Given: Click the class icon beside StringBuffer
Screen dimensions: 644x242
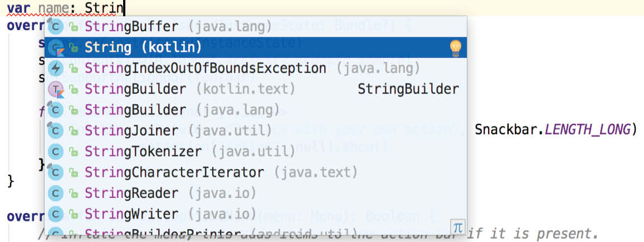Looking at the screenshot, I should [55, 27].
